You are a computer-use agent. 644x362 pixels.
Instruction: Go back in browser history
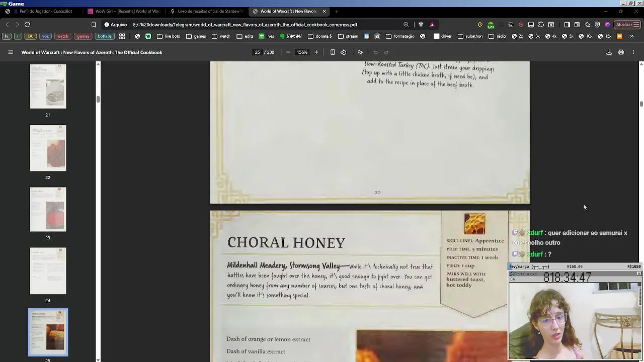tap(7, 24)
